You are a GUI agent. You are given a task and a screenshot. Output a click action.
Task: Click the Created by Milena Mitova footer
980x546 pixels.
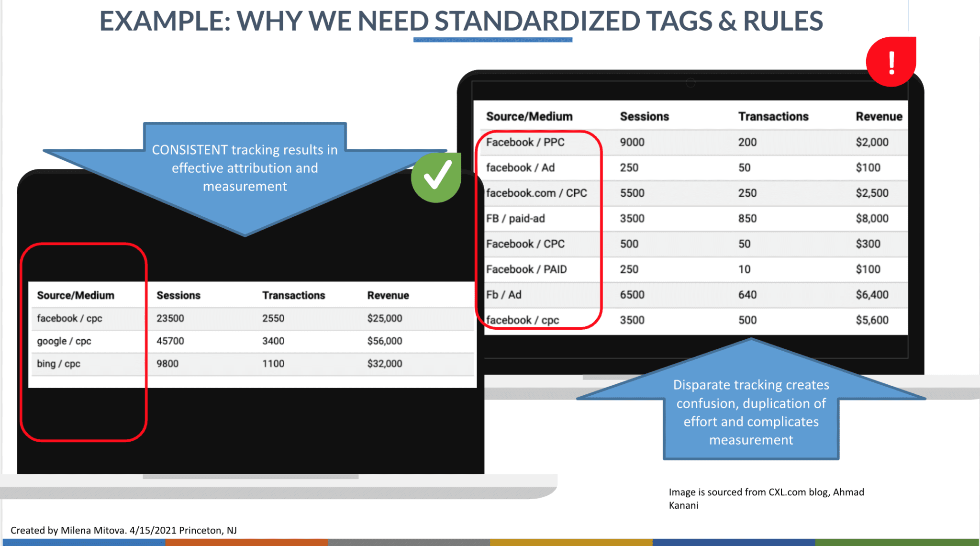pyautogui.click(x=123, y=530)
